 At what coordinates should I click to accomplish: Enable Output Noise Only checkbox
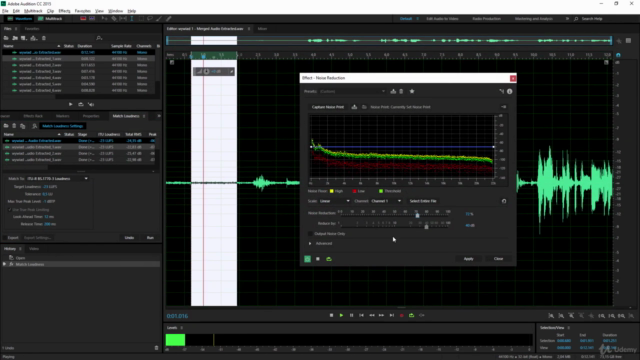(310, 234)
